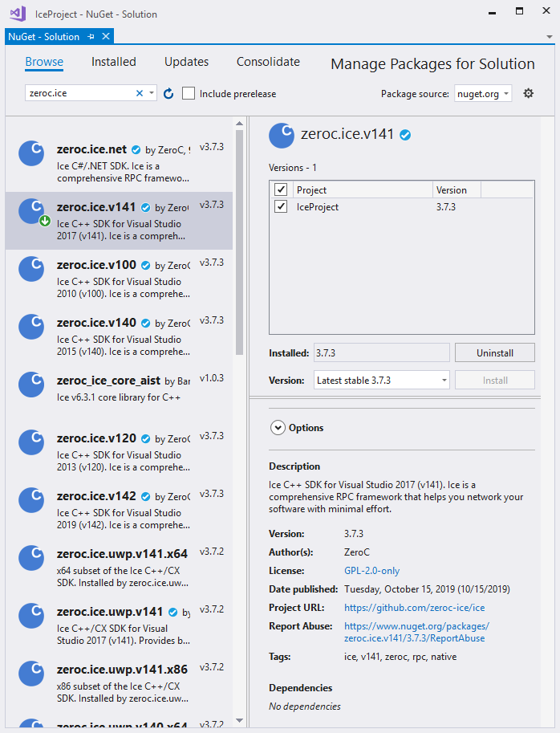This screenshot has width=560, height=733.
Task: Uncheck the IceProject checkbox
Action: [x=281, y=206]
